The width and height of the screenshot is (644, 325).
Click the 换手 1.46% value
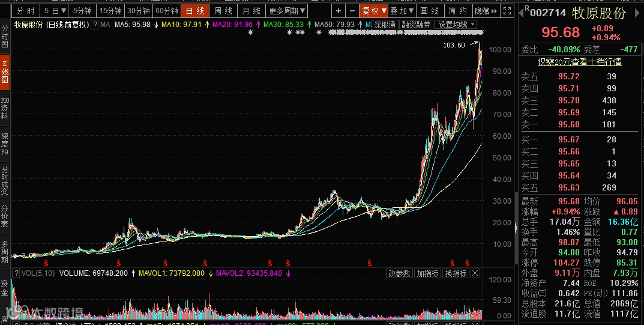click(x=568, y=232)
